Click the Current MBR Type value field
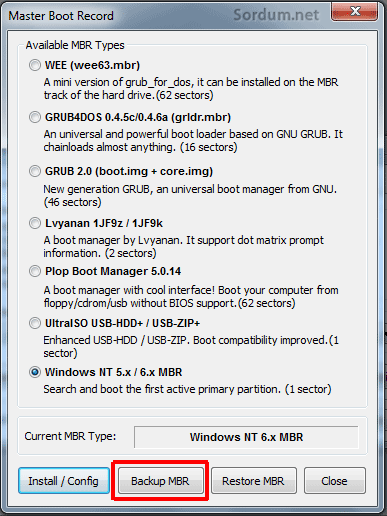Screen dimensions: 387x516 (246, 437)
